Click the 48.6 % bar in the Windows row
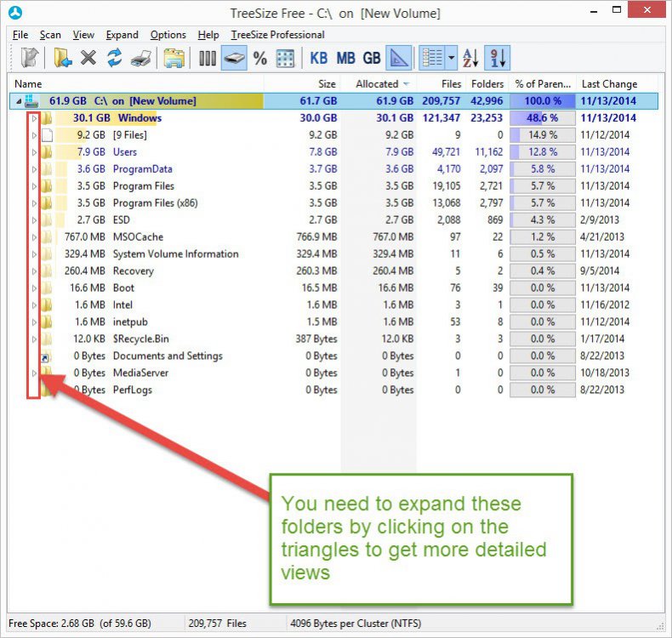This screenshot has height=638, width=672. click(x=543, y=118)
